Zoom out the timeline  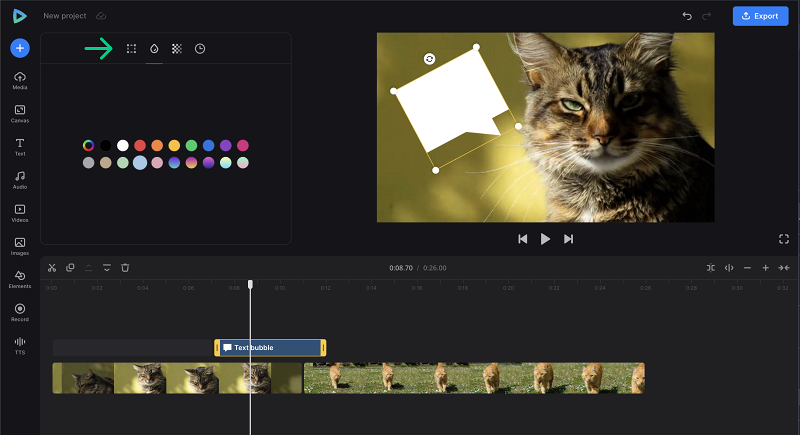[x=747, y=268]
